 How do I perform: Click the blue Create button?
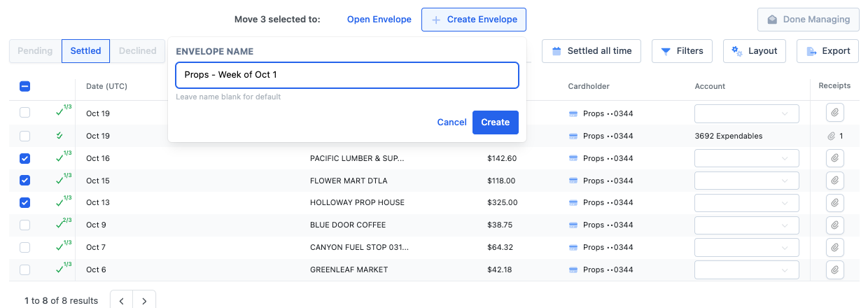click(x=496, y=122)
